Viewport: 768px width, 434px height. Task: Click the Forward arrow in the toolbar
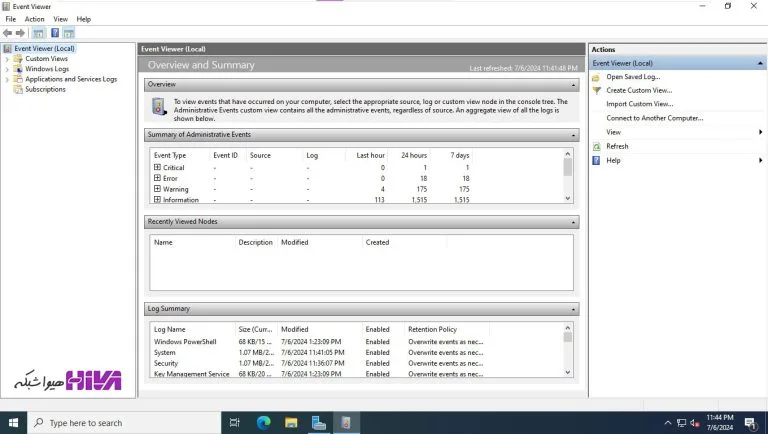coord(20,33)
